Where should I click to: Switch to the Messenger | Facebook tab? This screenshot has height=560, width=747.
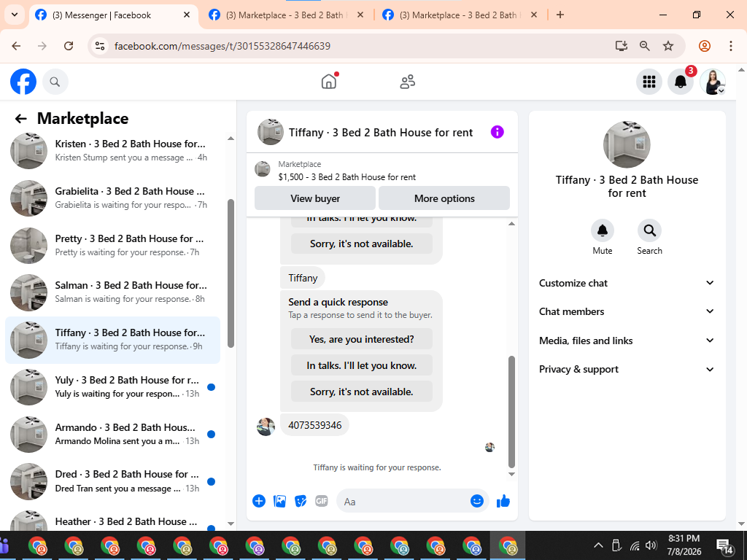click(114, 15)
